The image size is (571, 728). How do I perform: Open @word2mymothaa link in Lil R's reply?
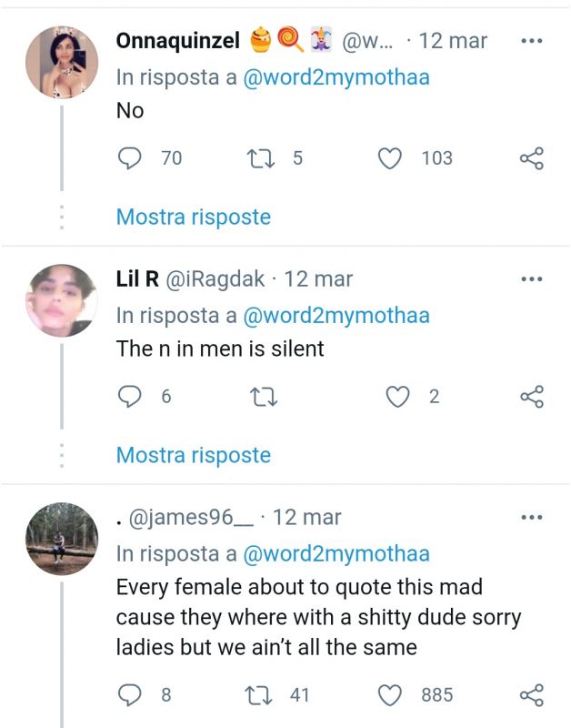[336, 316]
